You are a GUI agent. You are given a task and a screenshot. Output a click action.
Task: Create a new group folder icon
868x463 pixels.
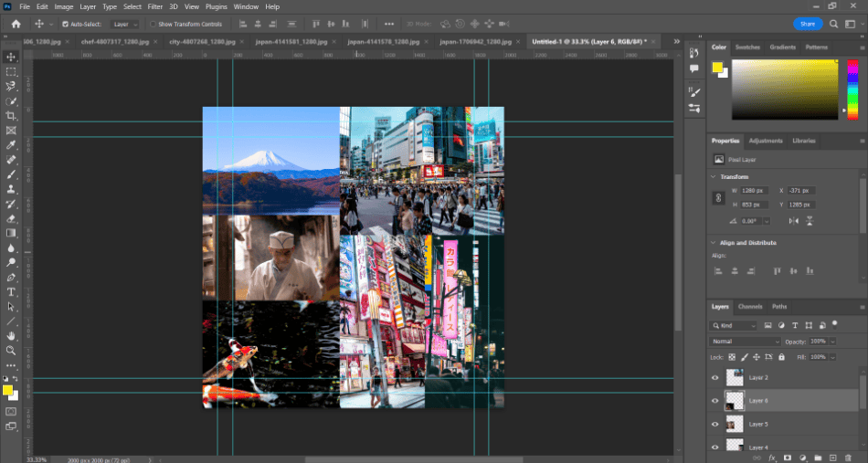(x=818, y=458)
